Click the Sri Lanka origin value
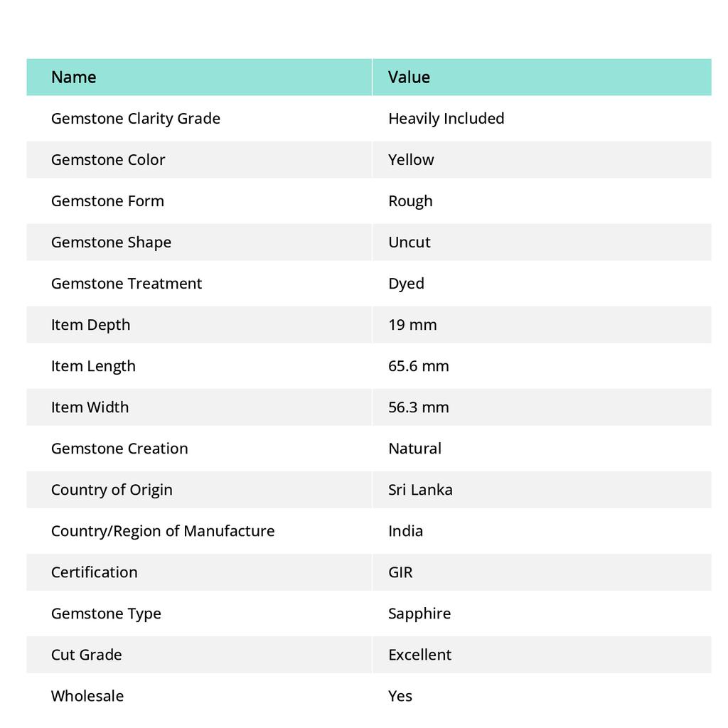The height and width of the screenshot is (728, 728). (x=420, y=490)
